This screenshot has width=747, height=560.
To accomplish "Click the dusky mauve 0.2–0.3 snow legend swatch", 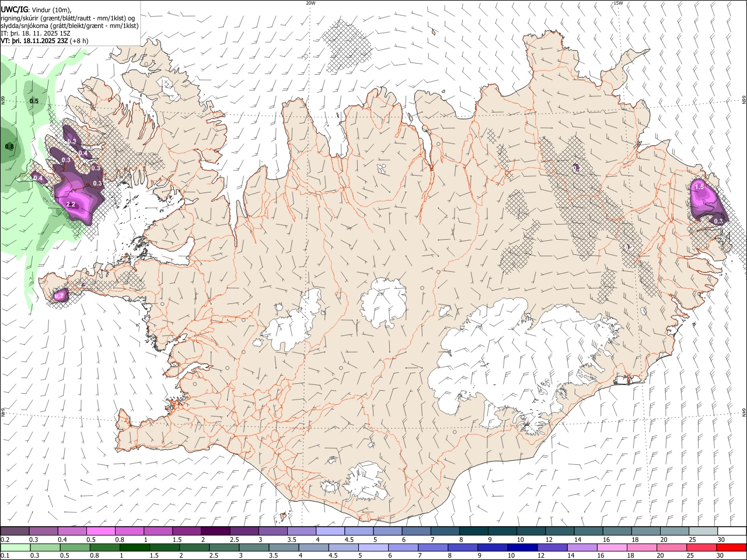I will 15,531.
